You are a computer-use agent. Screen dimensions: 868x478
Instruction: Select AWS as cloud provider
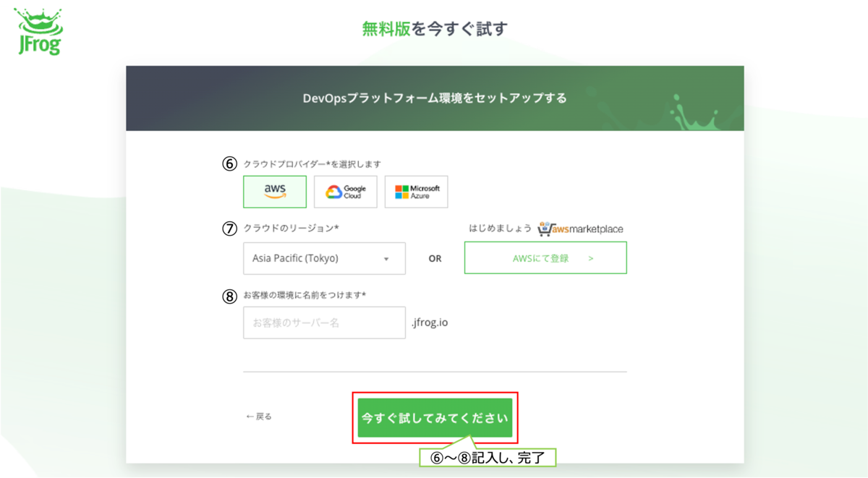tap(275, 192)
